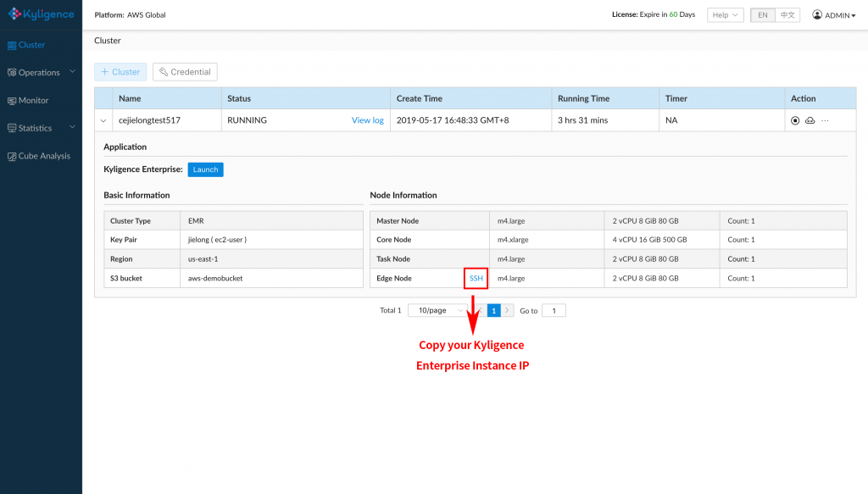868x494 pixels.
Task: Go to the next page arrow
Action: [x=508, y=311]
